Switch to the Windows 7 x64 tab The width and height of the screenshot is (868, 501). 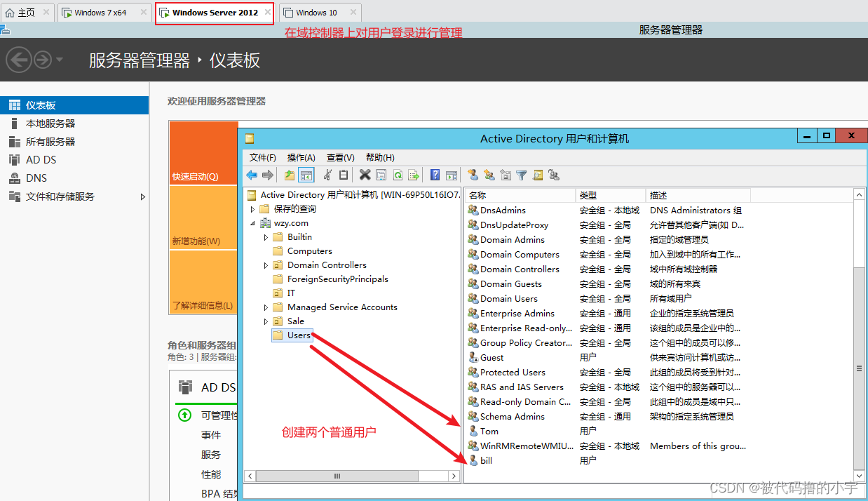[104, 12]
